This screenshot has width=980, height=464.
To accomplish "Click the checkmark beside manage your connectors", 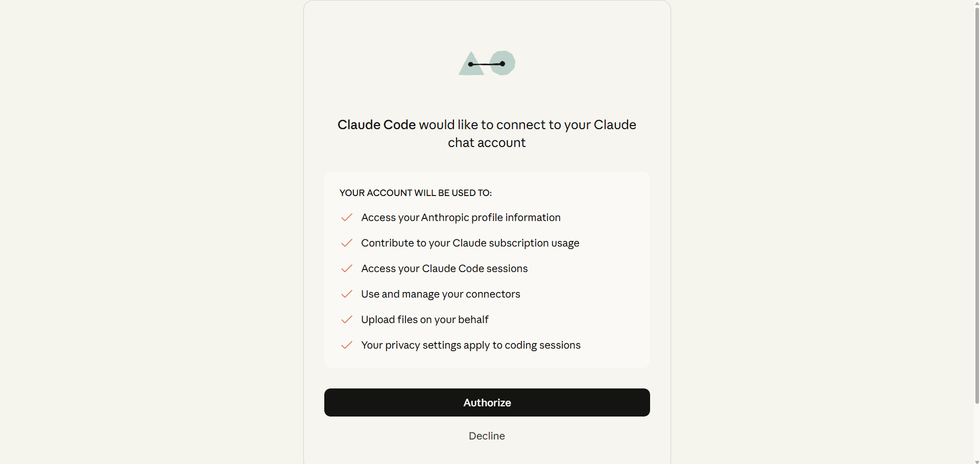I will (x=346, y=295).
